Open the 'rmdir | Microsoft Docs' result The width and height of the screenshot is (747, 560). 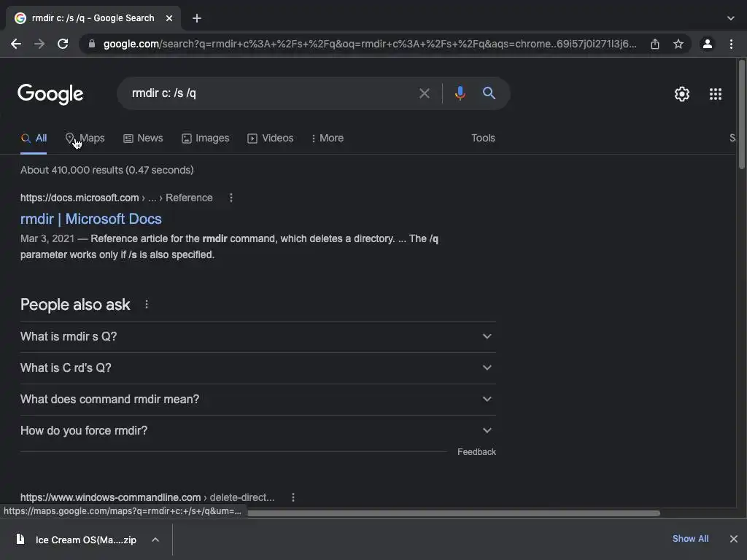click(x=91, y=219)
